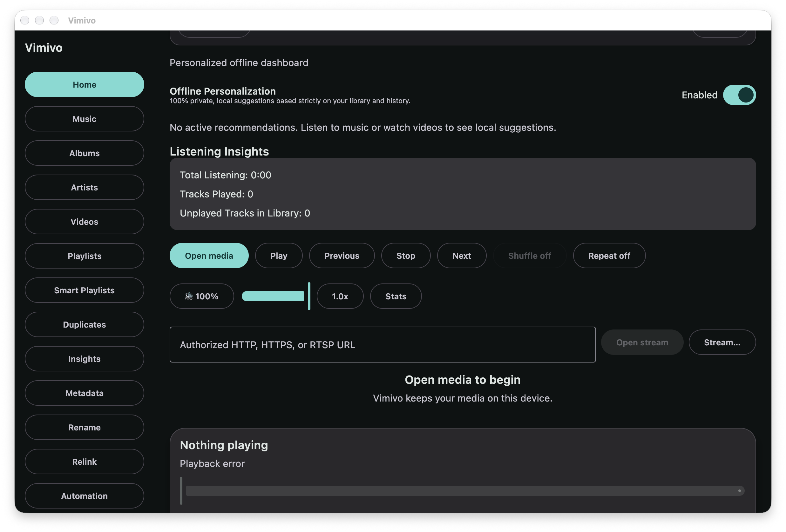Open the Relink section
The width and height of the screenshot is (786, 532).
pyautogui.click(x=84, y=462)
